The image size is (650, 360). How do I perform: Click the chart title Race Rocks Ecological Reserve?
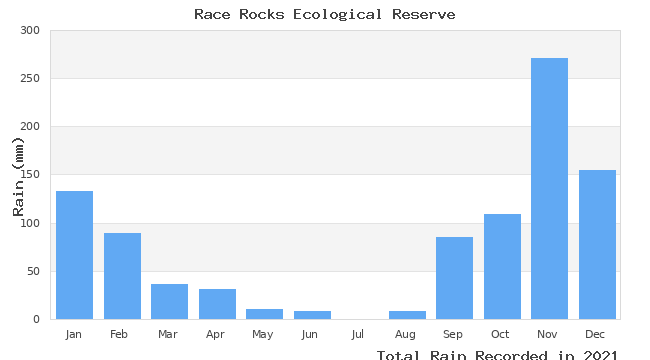coord(325,15)
